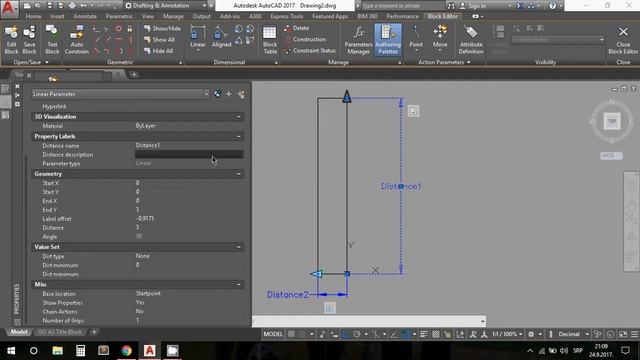Open the Parameters Manager
This screenshot has height=360, width=640.
coord(358,40)
